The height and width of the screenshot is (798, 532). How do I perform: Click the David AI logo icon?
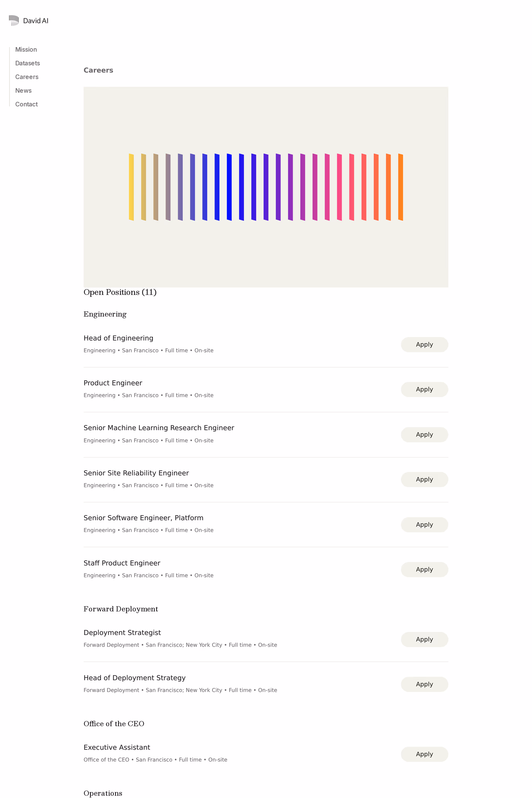click(x=14, y=21)
